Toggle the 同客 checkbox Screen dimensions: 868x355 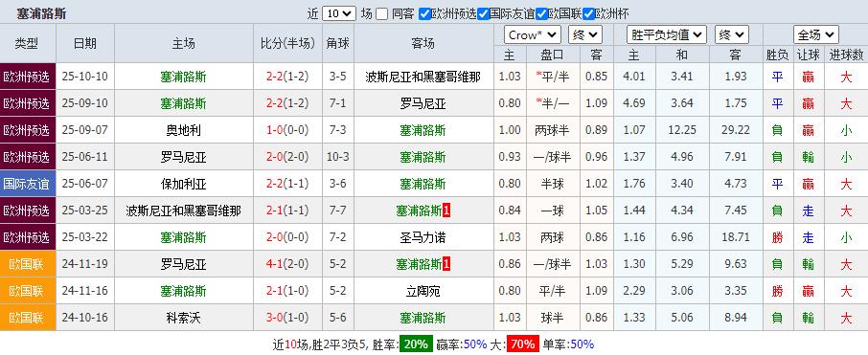pos(382,13)
